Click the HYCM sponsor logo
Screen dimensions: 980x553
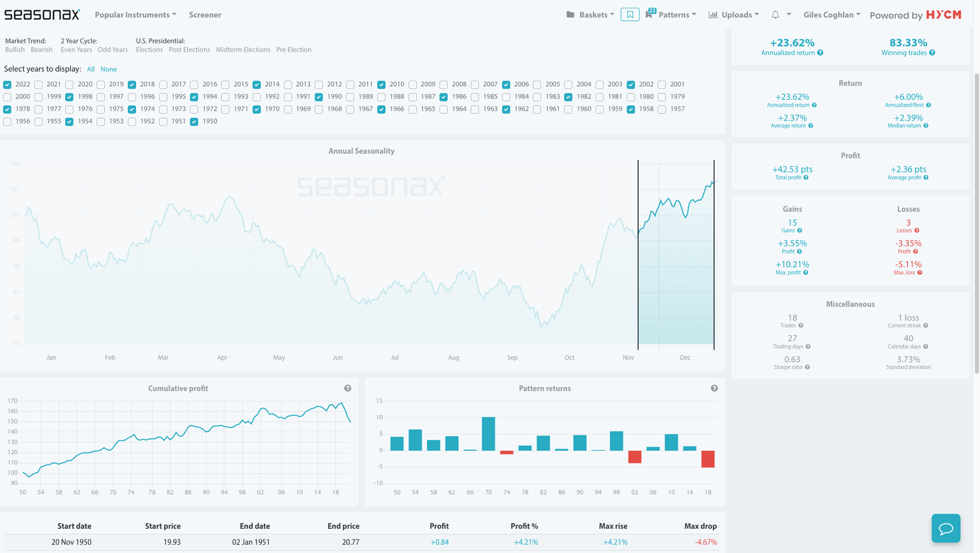[x=944, y=15]
